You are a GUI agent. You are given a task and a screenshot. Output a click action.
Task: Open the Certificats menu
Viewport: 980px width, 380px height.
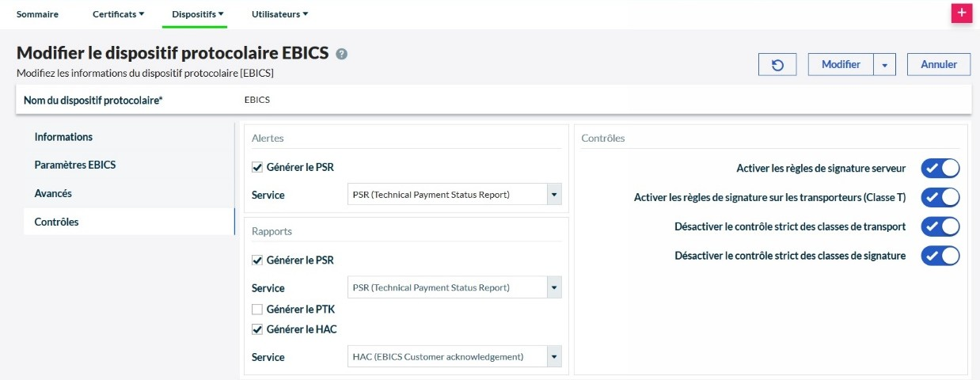119,14
